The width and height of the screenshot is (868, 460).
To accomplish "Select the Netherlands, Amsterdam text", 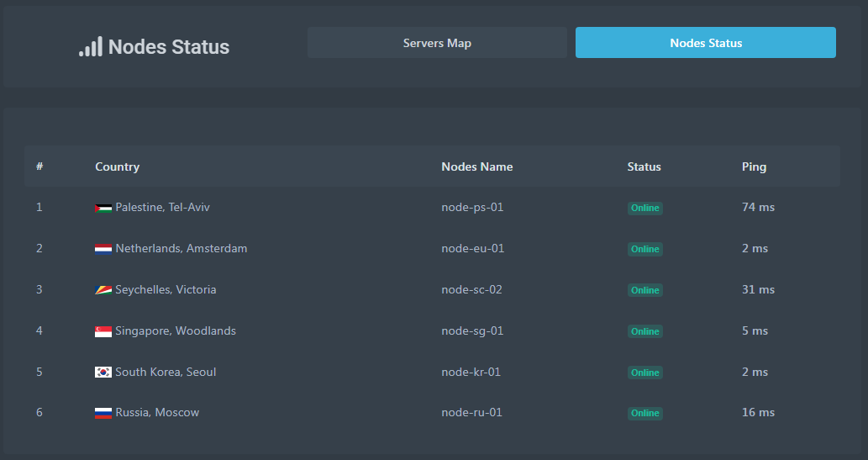I will tap(181, 248).
